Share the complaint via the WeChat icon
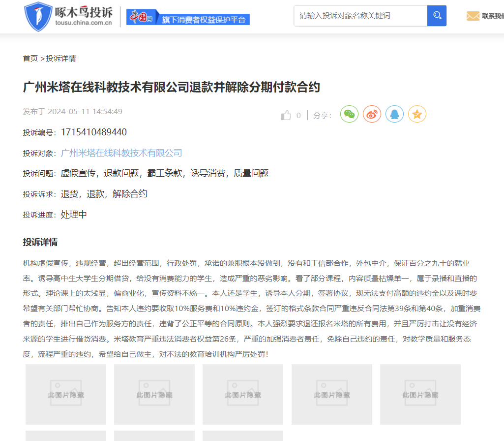The height and width of the screenshot is (441, 504). 349,114
